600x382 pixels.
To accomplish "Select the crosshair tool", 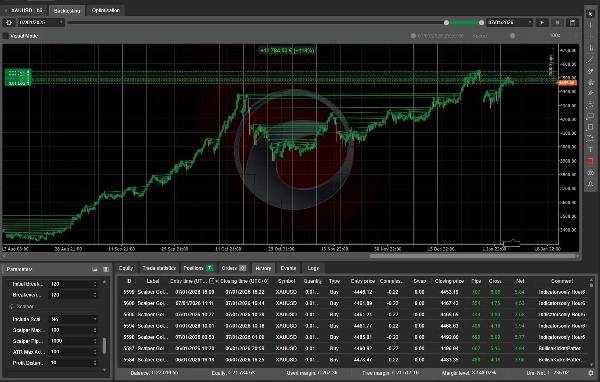I will tap(590, 25).
